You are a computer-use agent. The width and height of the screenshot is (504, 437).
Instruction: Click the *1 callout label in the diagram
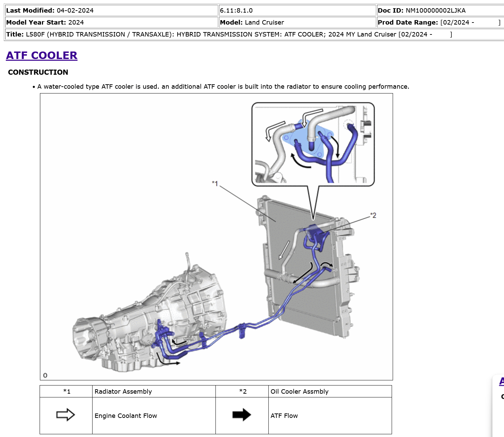pyautogui.click(x=215, y=184)
